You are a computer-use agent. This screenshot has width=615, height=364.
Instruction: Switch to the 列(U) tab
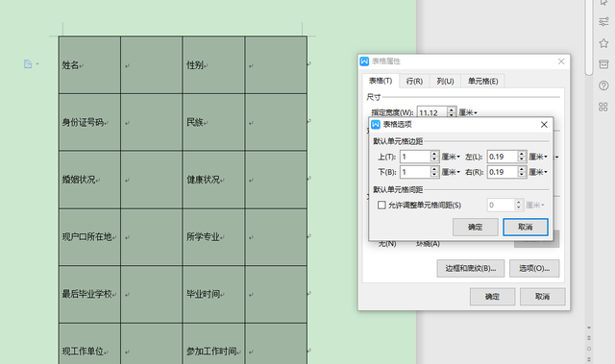(x=445, y=81)
